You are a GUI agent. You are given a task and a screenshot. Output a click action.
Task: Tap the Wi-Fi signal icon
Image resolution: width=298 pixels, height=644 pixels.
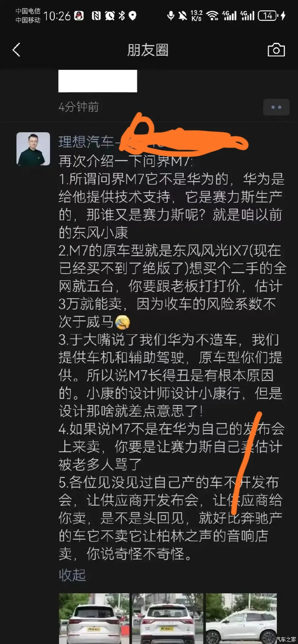(x=212, y=16)
